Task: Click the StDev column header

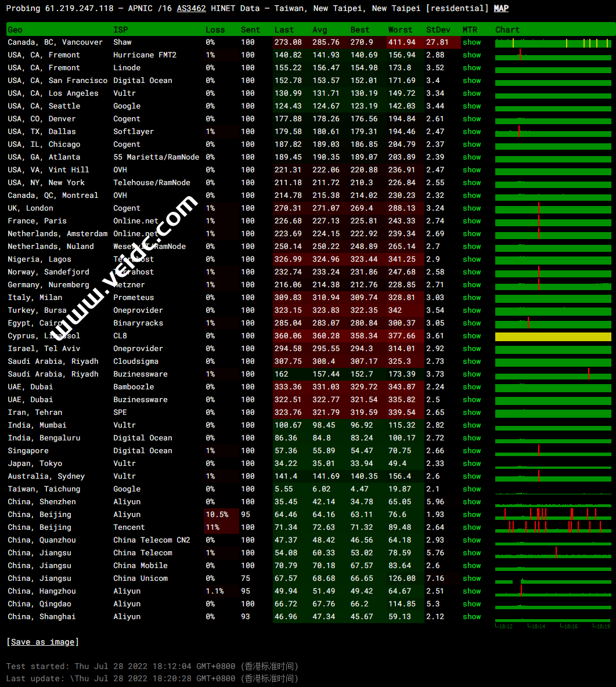Action: (x=438, y=30)
